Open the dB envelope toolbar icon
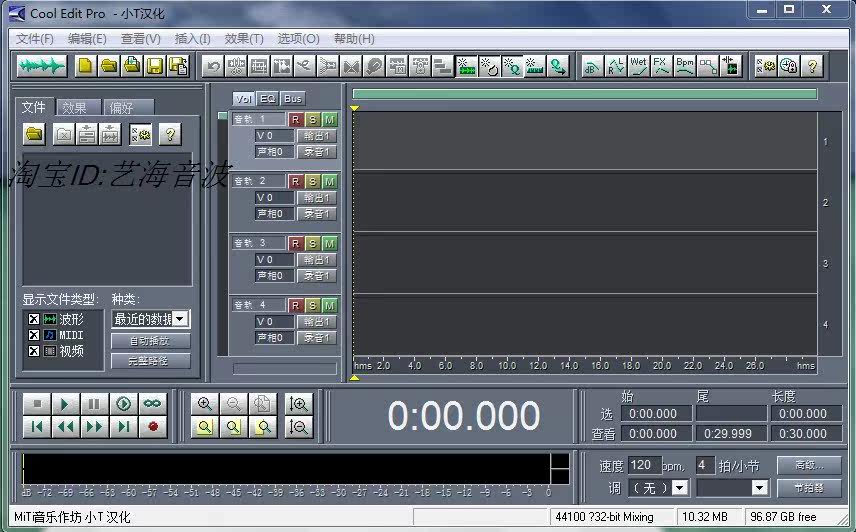Viewport: 856px width, 532px height. pos(592,67)
